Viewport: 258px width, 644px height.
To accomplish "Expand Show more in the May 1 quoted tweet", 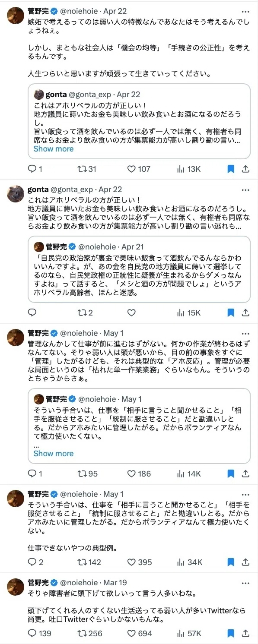I will tap(54, 453).
